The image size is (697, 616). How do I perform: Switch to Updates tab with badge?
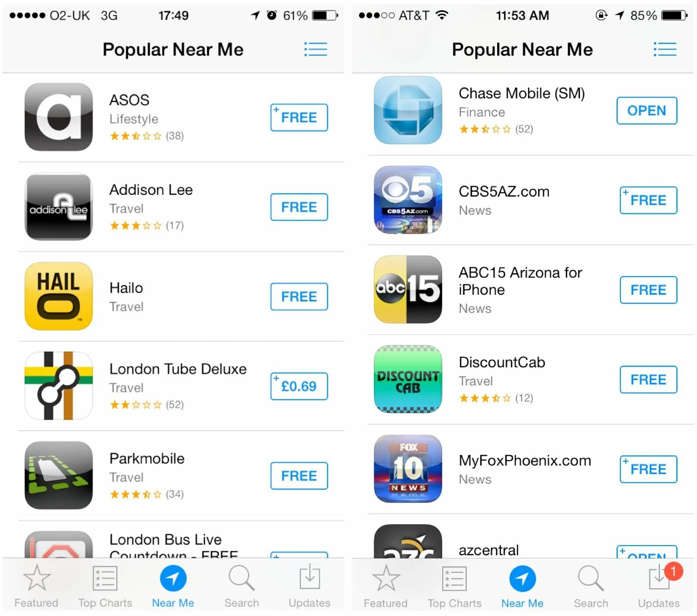pos(659,586)
